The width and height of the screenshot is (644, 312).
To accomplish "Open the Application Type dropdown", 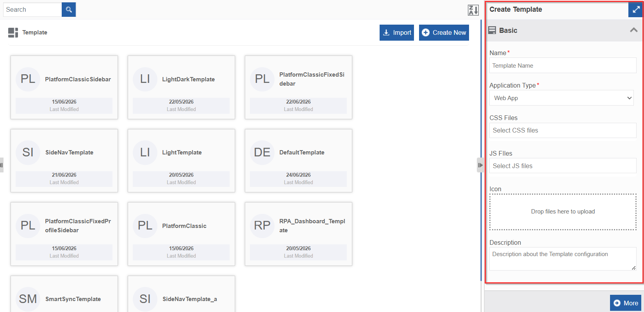I will tap(561, 98).
